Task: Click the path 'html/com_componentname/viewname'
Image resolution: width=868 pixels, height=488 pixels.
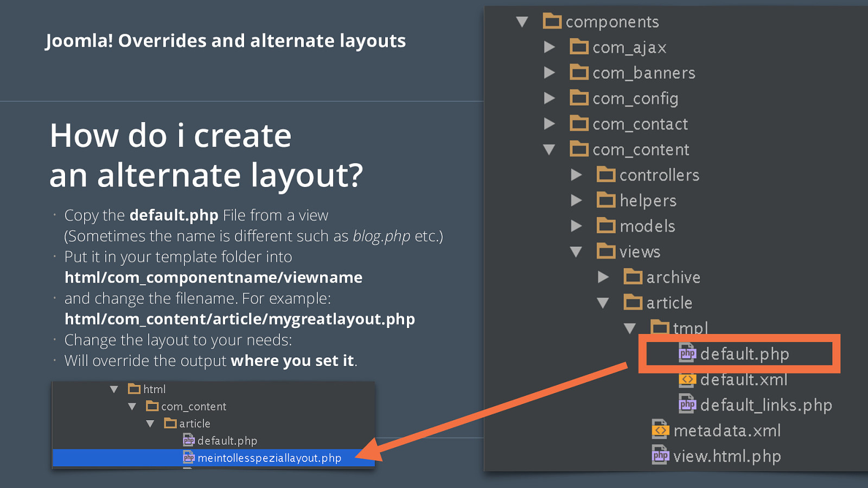Action: click(x=213, y=278)
